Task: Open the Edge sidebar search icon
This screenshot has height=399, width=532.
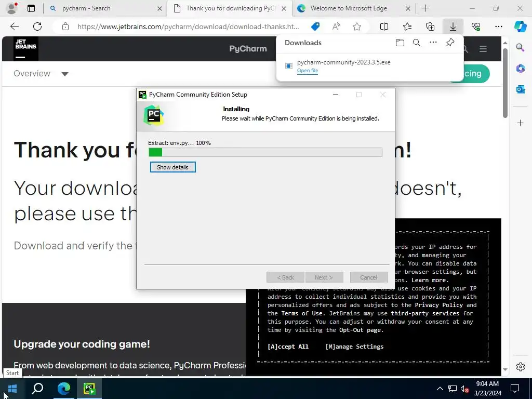Action: tap(520, 47)
